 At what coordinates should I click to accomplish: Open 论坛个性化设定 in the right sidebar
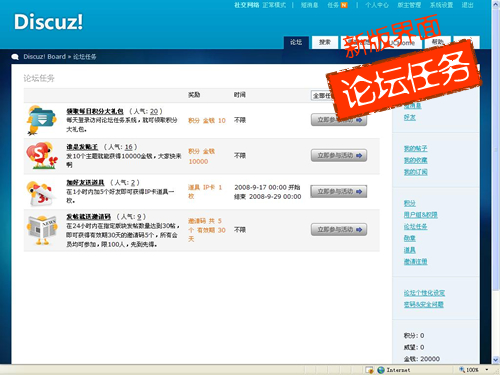click(424, 293)
